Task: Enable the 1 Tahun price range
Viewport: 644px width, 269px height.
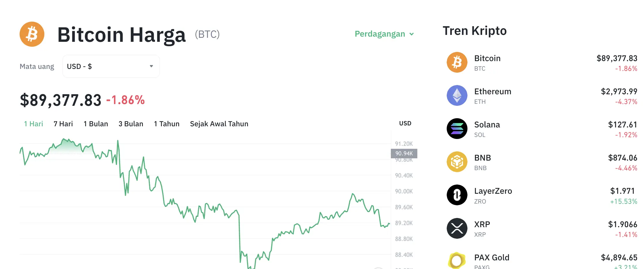Action: [166, 124]
